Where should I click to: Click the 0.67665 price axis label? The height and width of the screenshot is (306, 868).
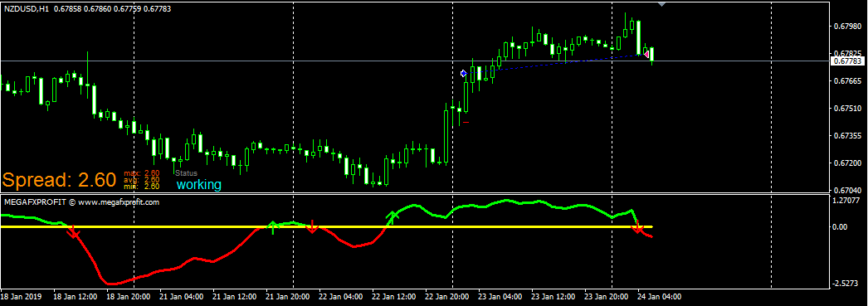coord(847,80)
